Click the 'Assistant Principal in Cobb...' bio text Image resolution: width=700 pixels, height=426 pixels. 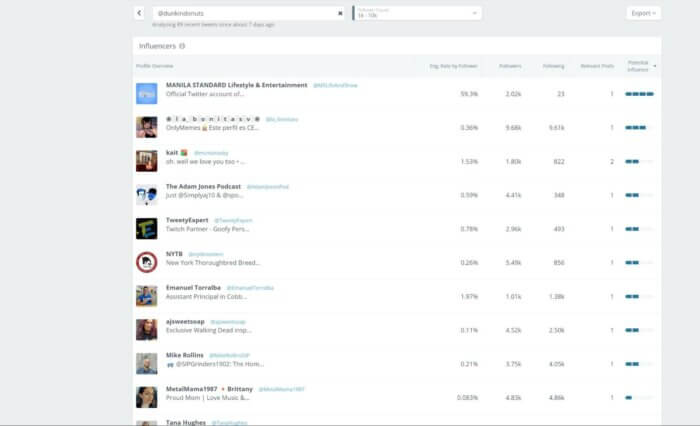[x=206, y=297]
